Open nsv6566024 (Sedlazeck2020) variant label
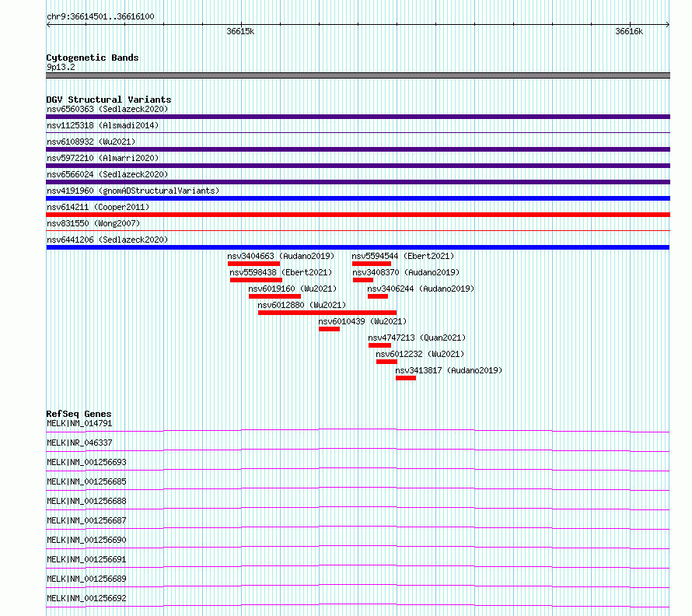The height and width of the screenshot is (616, 692). coord(107,174)
